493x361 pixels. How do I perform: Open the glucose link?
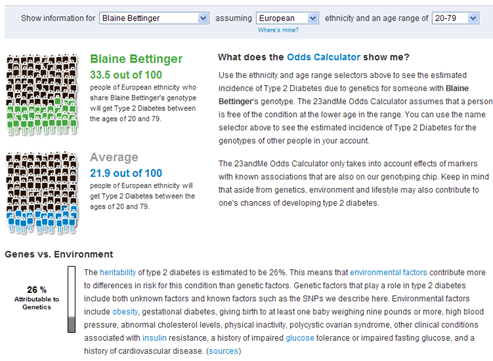pyautogui.click(x=300, y=338)
